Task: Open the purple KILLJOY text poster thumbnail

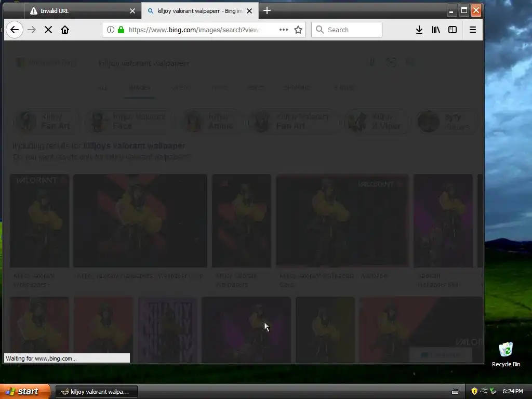Action: pos(168,330)
